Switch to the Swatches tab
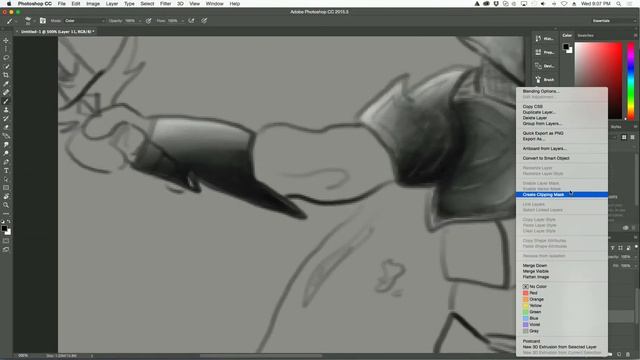Screen dimensions: 640x360 click(585, 36)
